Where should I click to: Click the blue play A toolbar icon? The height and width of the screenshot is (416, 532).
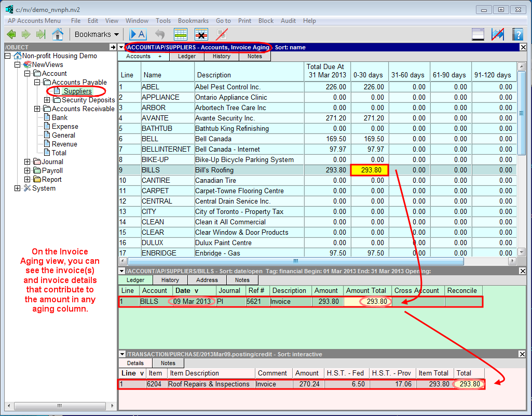click(x=138, y=34)
